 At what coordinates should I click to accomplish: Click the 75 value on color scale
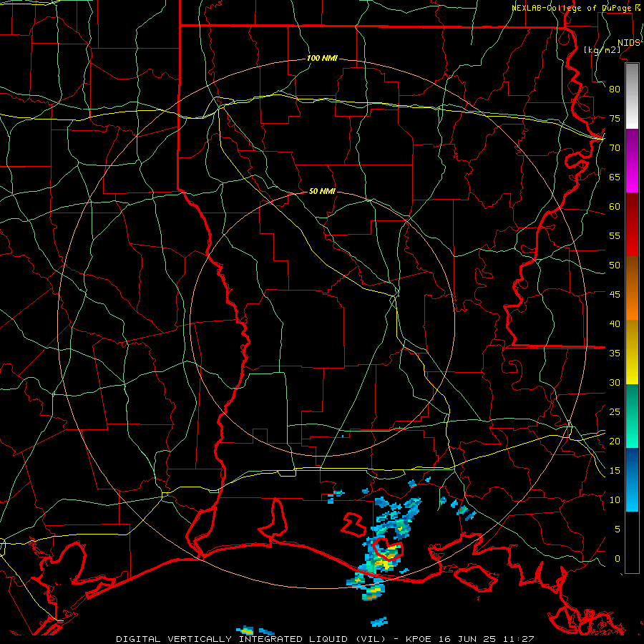pos(615,119)
